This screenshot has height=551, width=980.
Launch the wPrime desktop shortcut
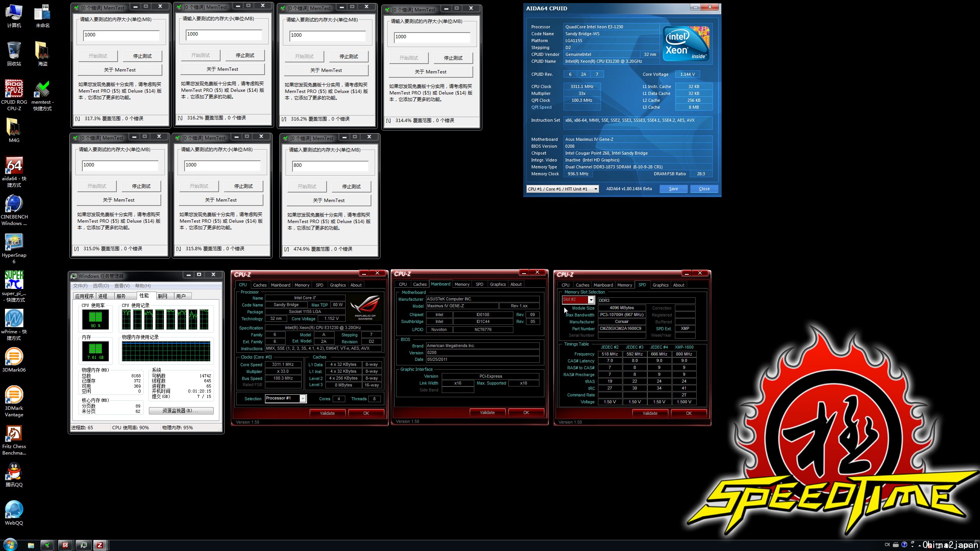click(14, 324)
